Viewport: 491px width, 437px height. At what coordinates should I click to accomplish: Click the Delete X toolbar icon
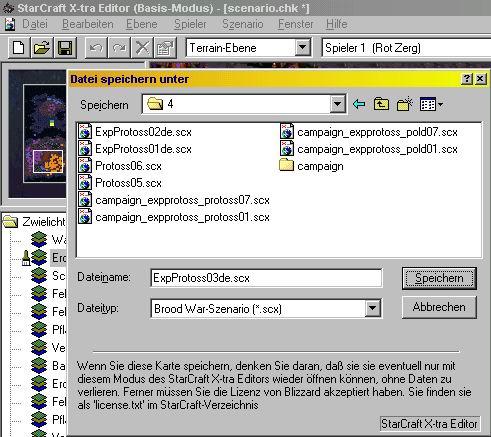pos(142,48)
